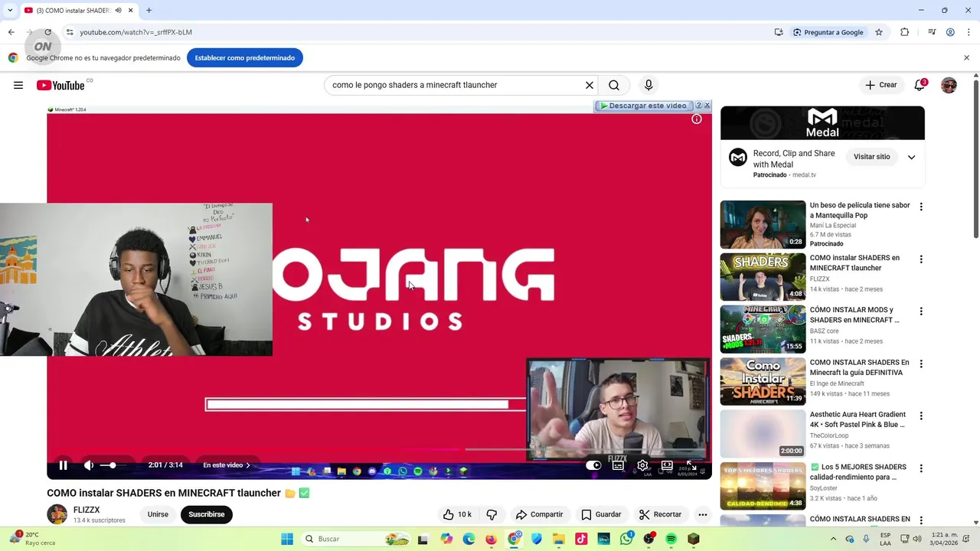Open Chrome tab search dropdown
The height and width of the screenshot is (551, 980).
pyautogui.click(x=9, y=11)
